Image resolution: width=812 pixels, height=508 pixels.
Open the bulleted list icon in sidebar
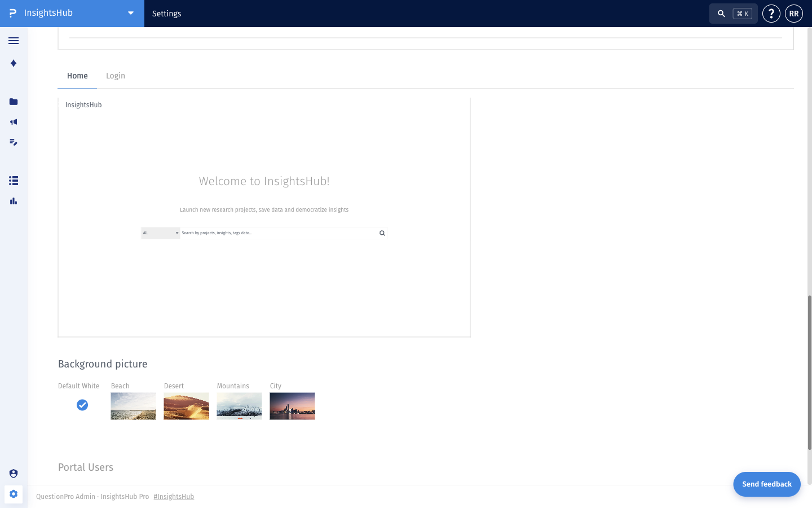click(14, 181)
